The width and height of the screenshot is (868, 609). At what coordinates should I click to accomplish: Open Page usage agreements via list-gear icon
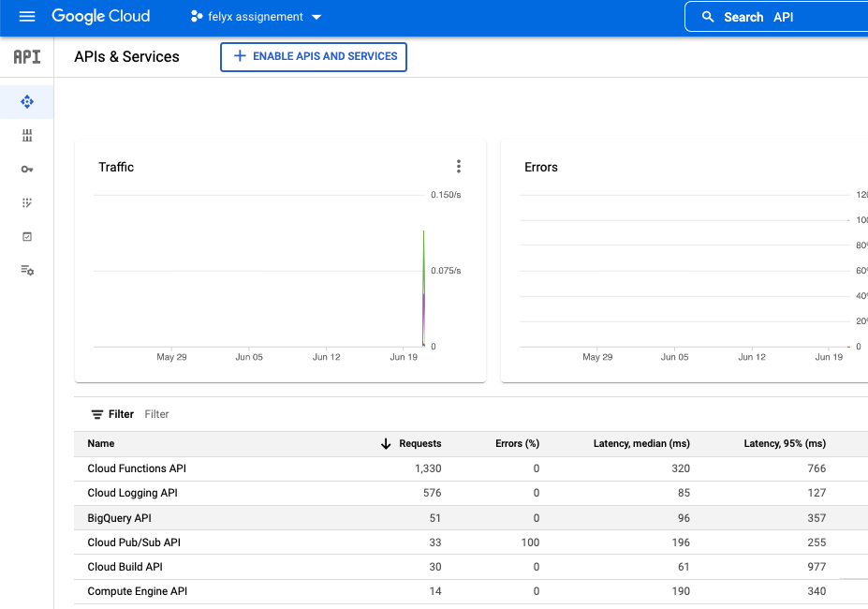pos(26,270)
